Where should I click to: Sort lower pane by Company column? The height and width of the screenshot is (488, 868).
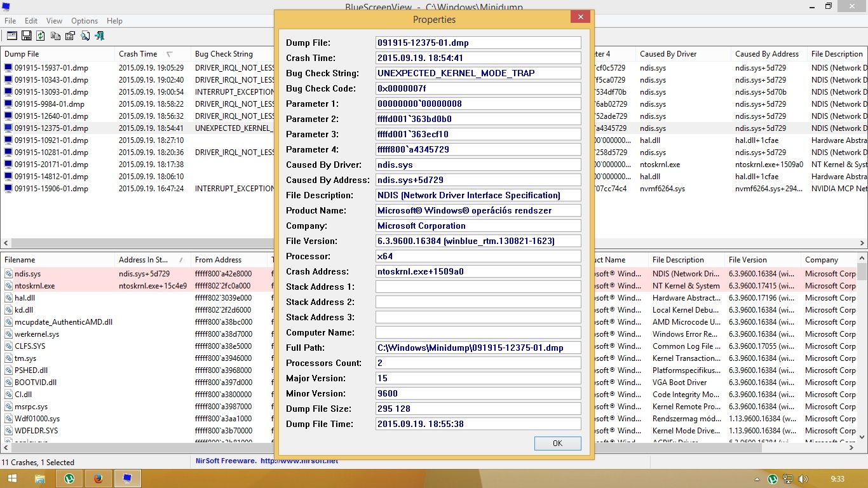point(829,259)
